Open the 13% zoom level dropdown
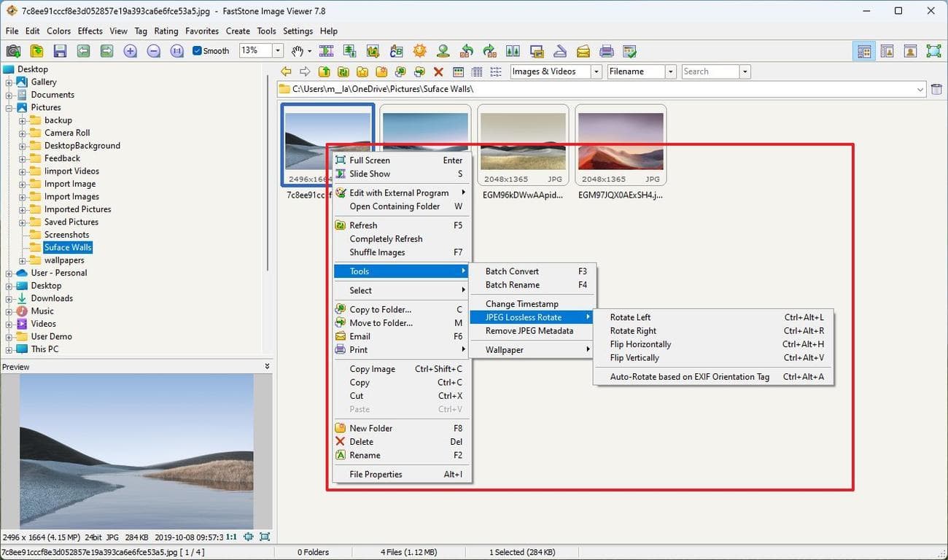Image resolution: width=948 pixels, height=560 pixels. pyautogui.click(x=279, y=51)
